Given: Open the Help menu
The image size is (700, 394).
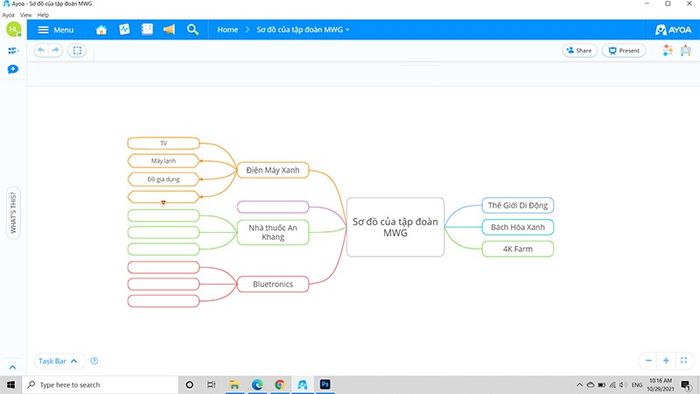Looking at the screenshot, I should point(43,15).
